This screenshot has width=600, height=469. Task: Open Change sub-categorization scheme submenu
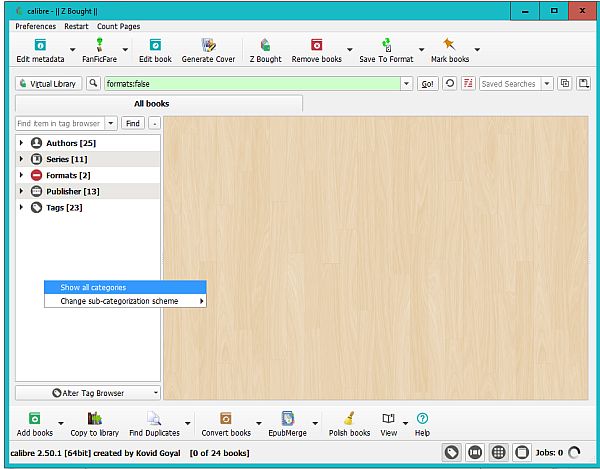pyautogui.click(x=125, y=301)
